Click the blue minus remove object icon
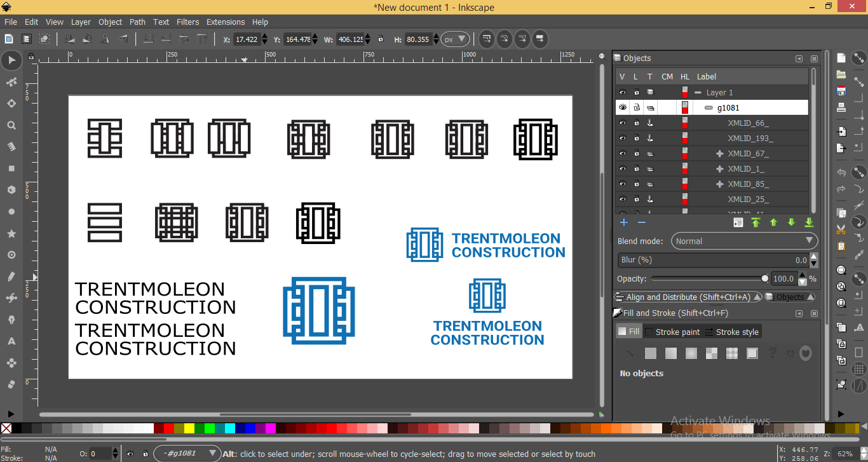Viewport: 868px width, 462px height. [642, 222]
